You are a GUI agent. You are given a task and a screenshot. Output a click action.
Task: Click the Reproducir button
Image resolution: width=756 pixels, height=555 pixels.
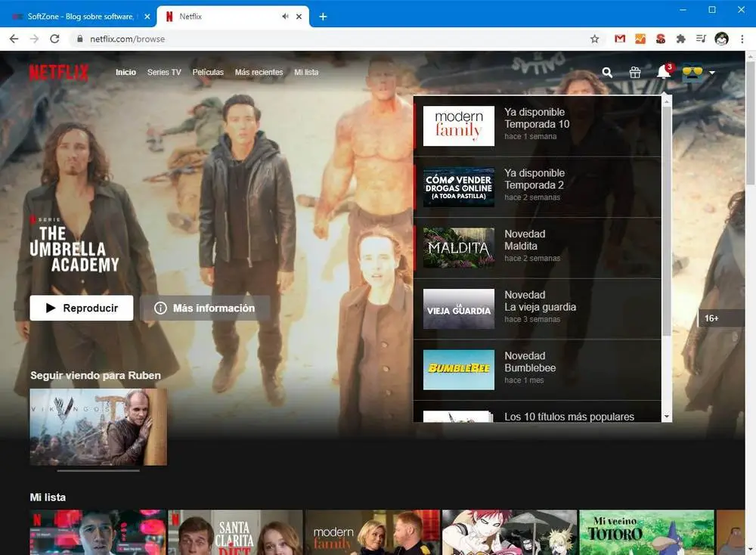(x=82, y=308)
